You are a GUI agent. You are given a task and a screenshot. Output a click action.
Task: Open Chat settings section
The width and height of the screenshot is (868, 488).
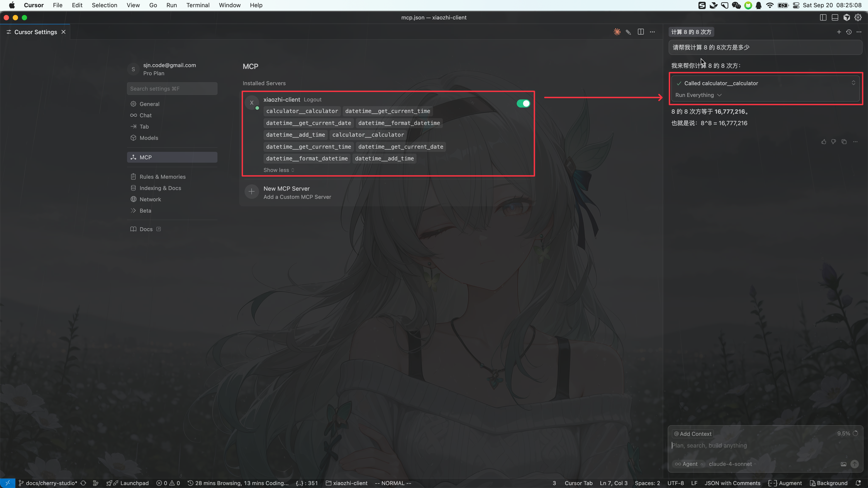pos(172,115)
